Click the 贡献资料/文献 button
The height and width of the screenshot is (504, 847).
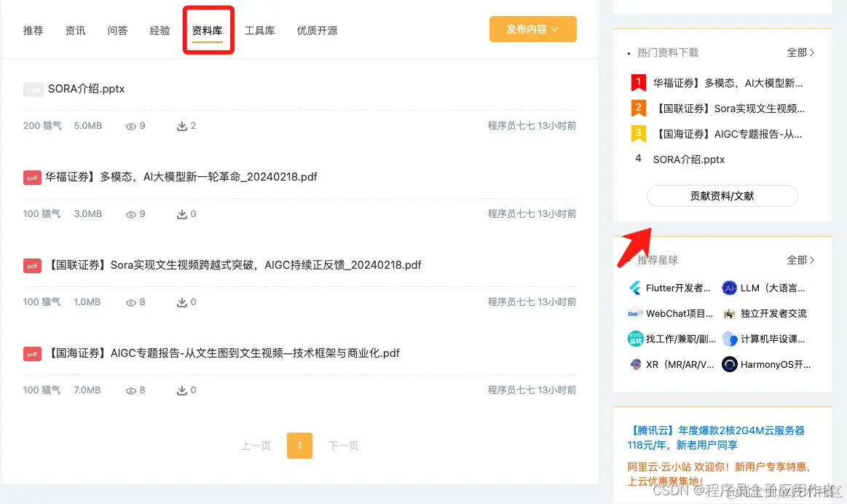point(722,196)
